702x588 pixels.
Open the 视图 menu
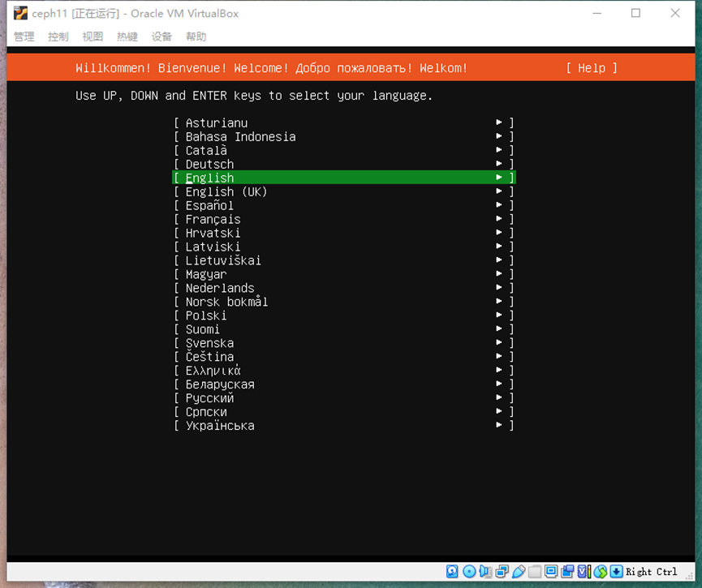93,36
